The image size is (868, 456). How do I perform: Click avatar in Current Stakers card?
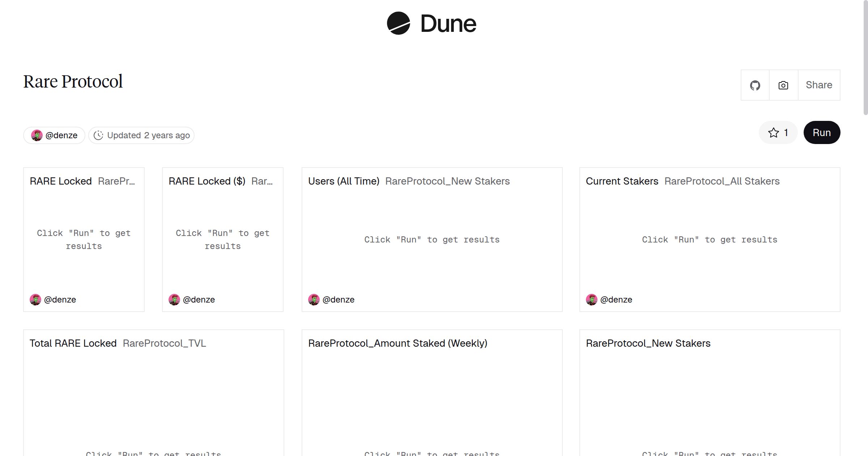coord(591,300)
